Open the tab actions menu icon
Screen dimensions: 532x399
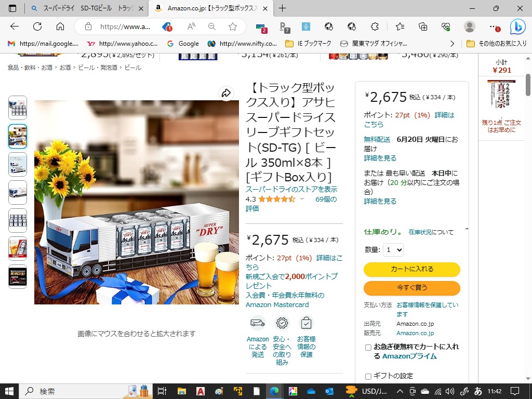(x=12, y=8)
